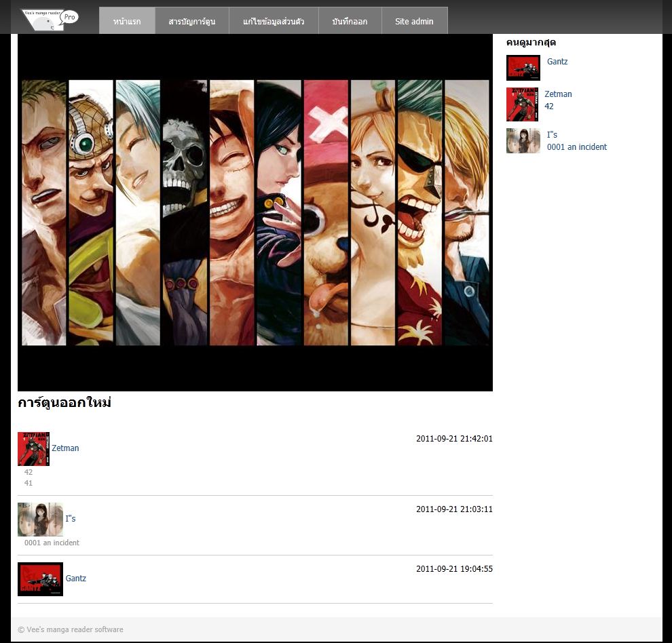Viewport: 672px width, 643px height.
Task: Open Zetman chapter 42 in new releases
Action: pyautogui.click(x=29, y=472)
